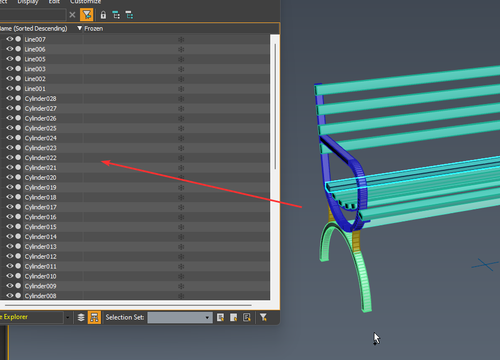Click the render dot icon for Cylinder028

(x=18, y=98)
